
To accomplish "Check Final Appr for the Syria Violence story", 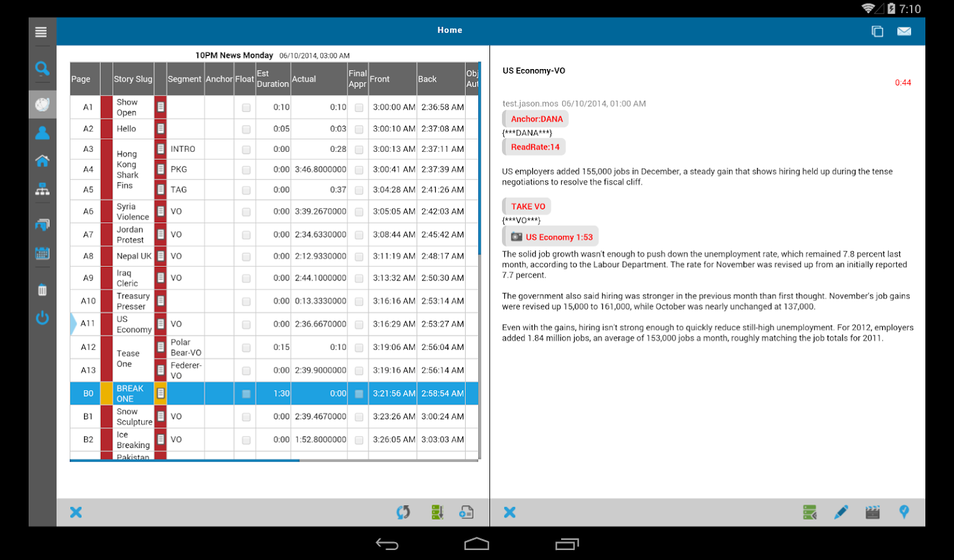I will (359, 212).
